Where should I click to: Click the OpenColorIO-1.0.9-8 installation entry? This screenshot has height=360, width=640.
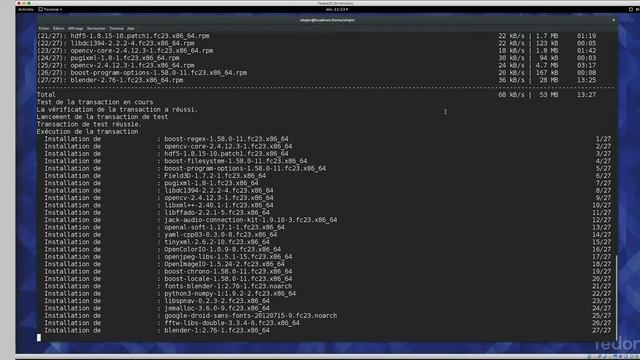222,249
